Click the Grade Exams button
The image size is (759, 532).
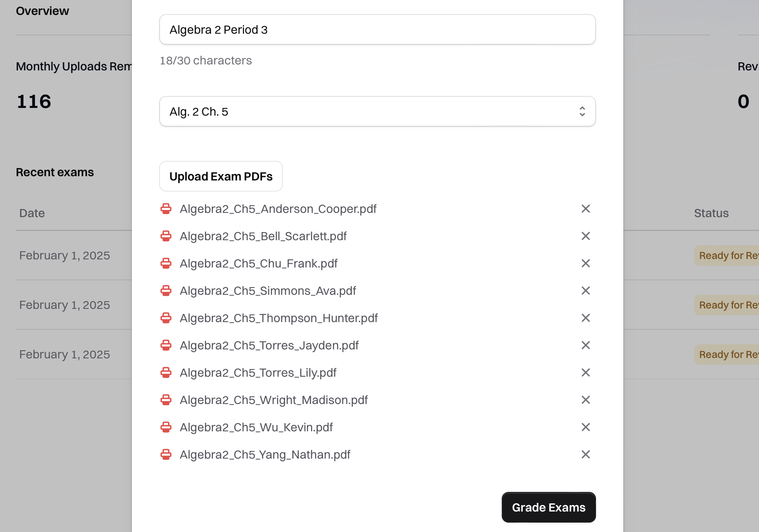(x=549, y=507)
